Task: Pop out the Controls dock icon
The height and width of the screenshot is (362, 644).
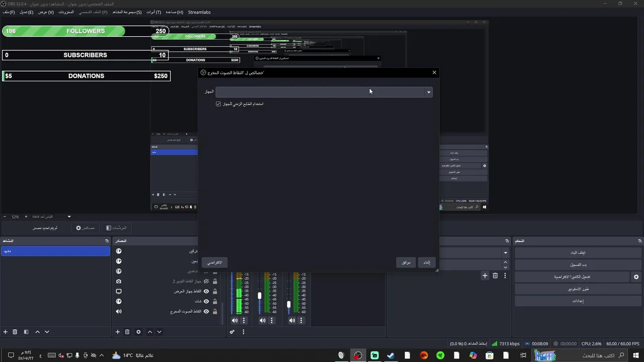Action: [x=640, y=241]
